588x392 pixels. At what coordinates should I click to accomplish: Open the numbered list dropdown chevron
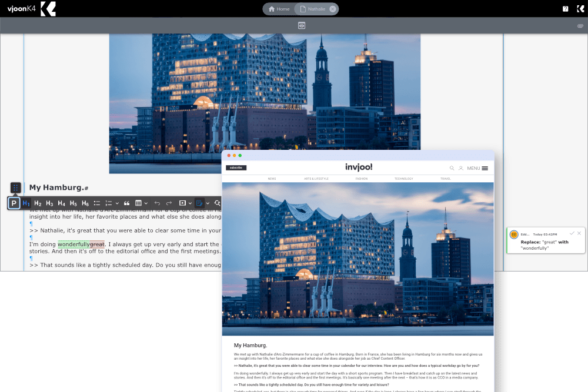118,203
